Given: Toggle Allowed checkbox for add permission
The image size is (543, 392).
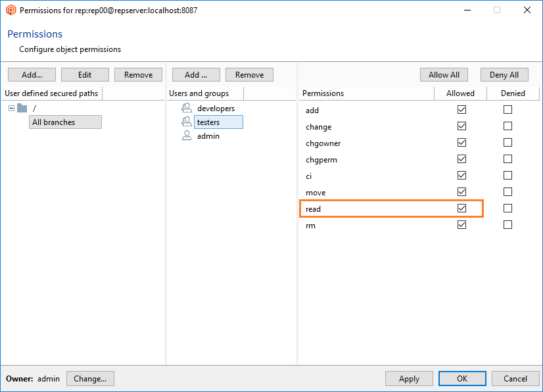Looking at the screenshot, I should [461, 110].
